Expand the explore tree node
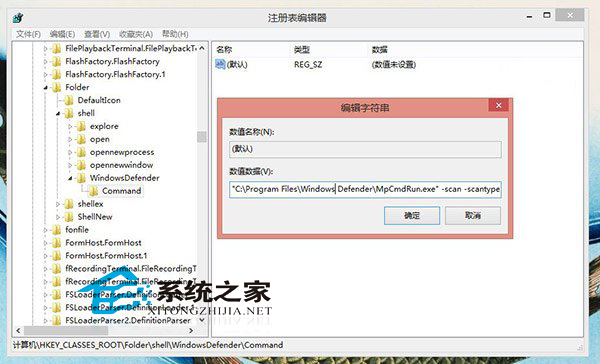Screen dimensions: 600x364 click(x=70, y=126)
